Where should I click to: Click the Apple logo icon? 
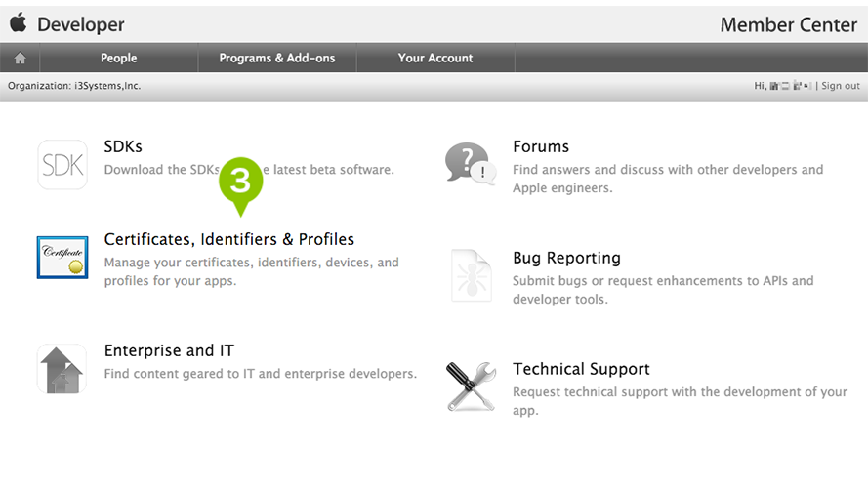pyautogui.click(x=19, y=22)
